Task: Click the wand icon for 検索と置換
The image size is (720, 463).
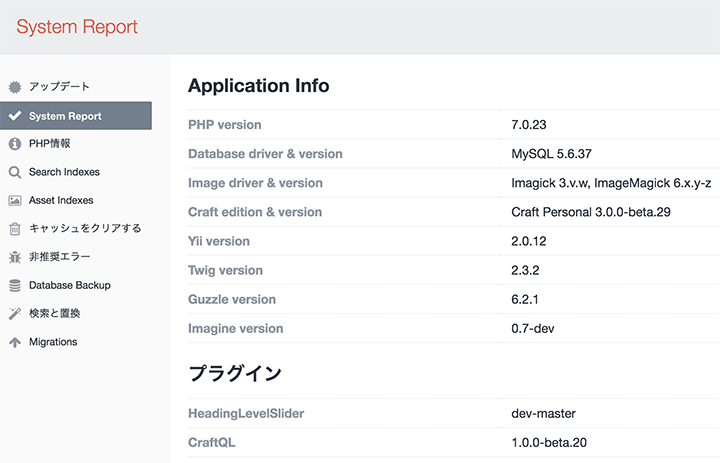Action: (x=15, y=314)
